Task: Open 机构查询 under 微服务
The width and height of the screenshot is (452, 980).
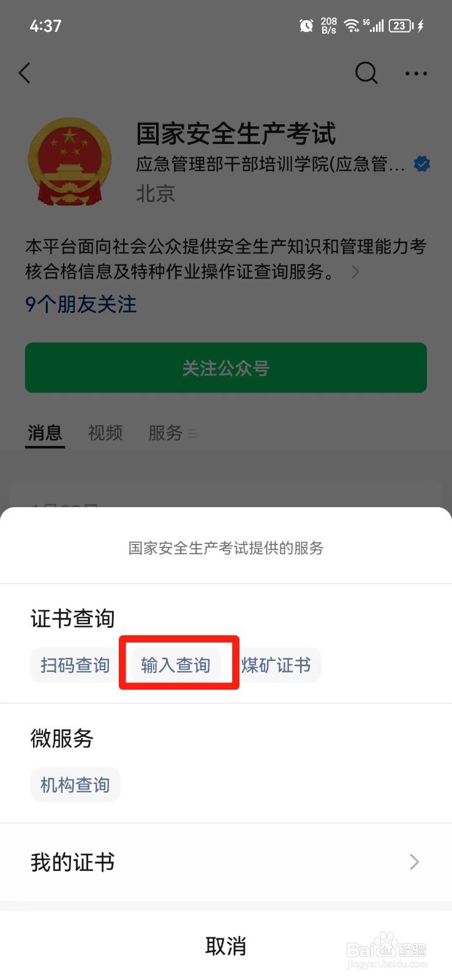Action: coord(75,785)
